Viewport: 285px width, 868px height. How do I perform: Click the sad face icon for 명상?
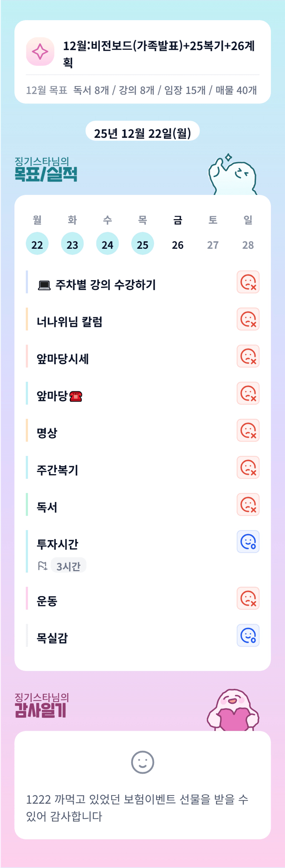click(248, 430)
